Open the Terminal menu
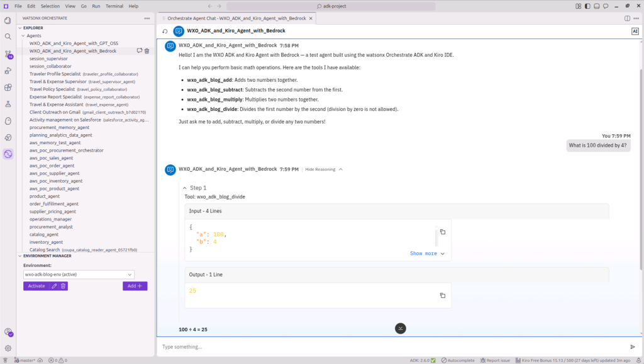This screenshot has width=644, height=364. coord(116,5)
